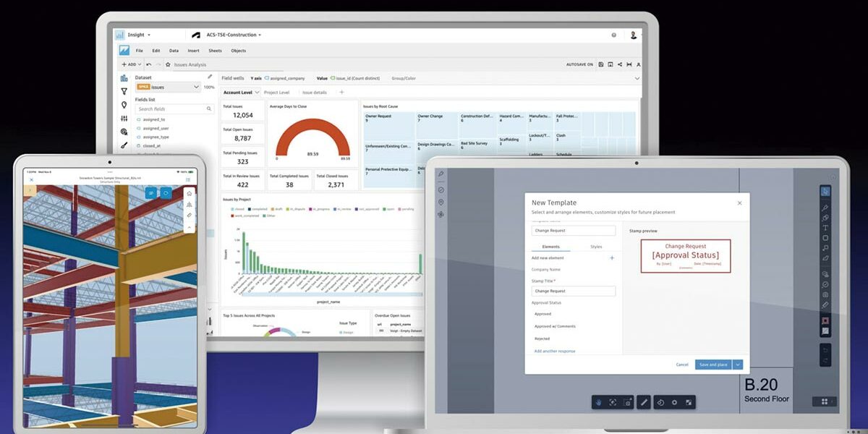
Task: Click Add another response link
Action: [x=555, y=351]
